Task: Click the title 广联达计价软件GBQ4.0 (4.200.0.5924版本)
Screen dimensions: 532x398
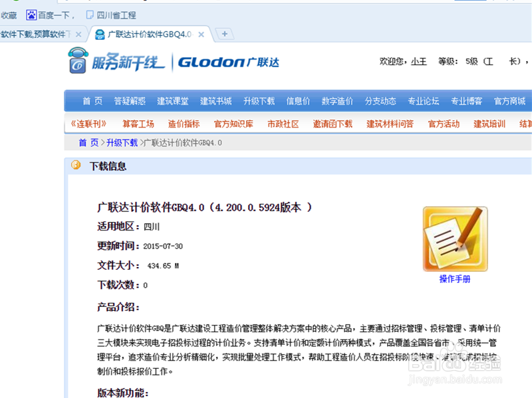Action: click(205, 207)
